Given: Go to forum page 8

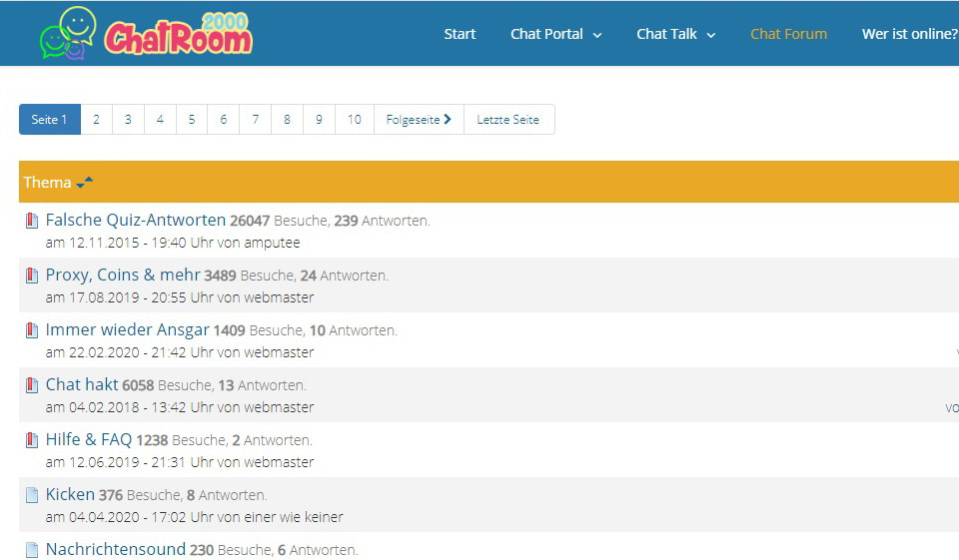Looking at the screenshot, I should click(287, 119).
